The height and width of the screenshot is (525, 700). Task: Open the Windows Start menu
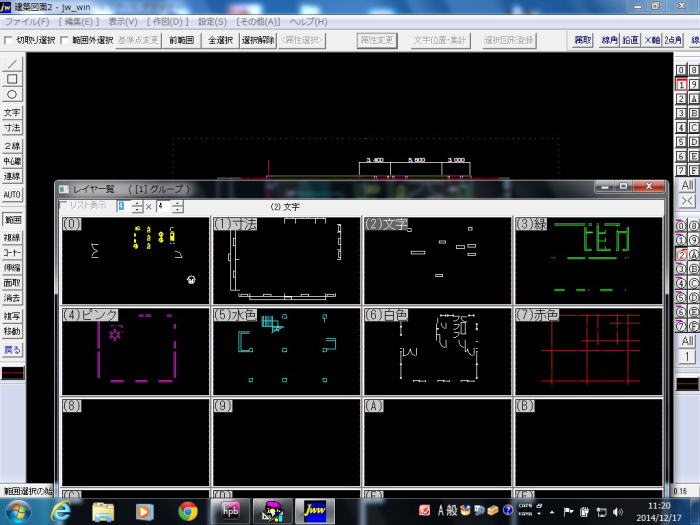pyautogui.click(x=18, y=512)
